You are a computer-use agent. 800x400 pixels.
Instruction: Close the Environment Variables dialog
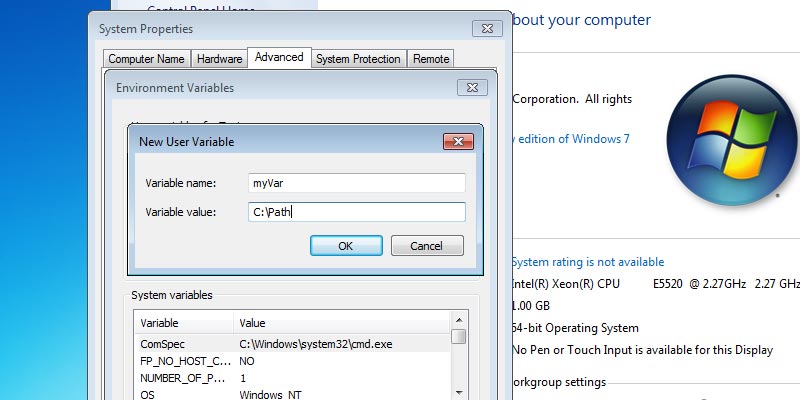[x=472, y=88]
